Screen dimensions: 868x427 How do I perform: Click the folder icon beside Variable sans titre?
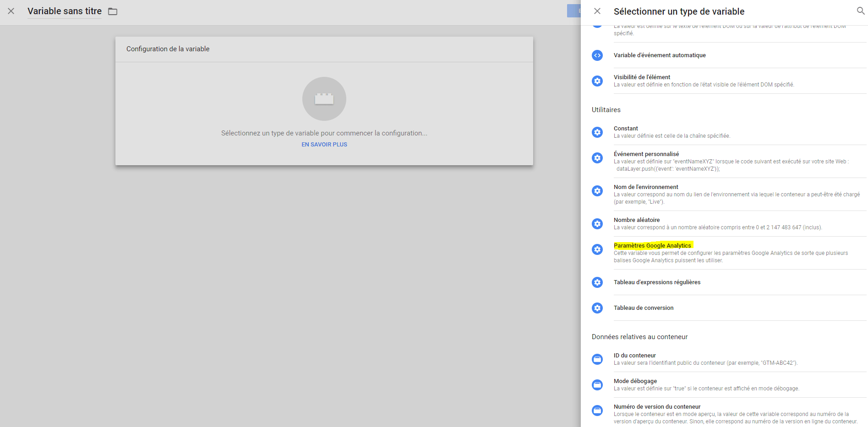pos(113,11)
